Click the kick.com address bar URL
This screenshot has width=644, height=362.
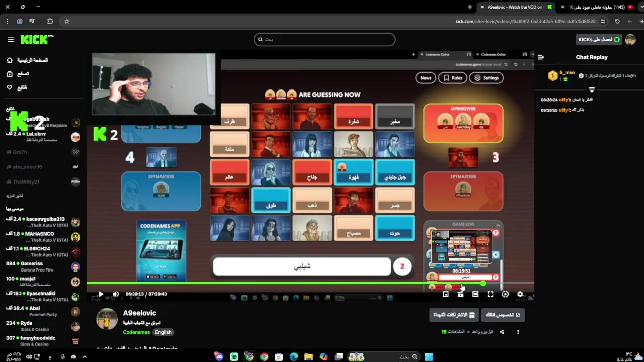tap(525, 21)
